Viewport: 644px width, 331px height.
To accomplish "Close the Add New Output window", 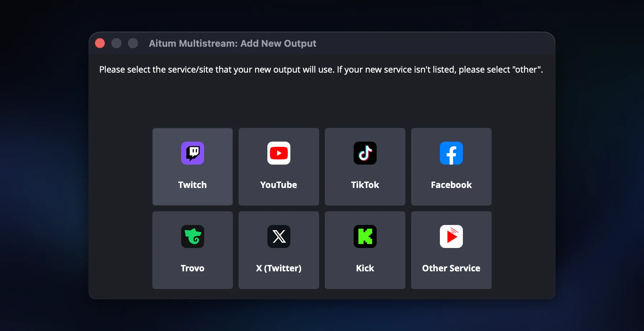I will tap(100, 43).
